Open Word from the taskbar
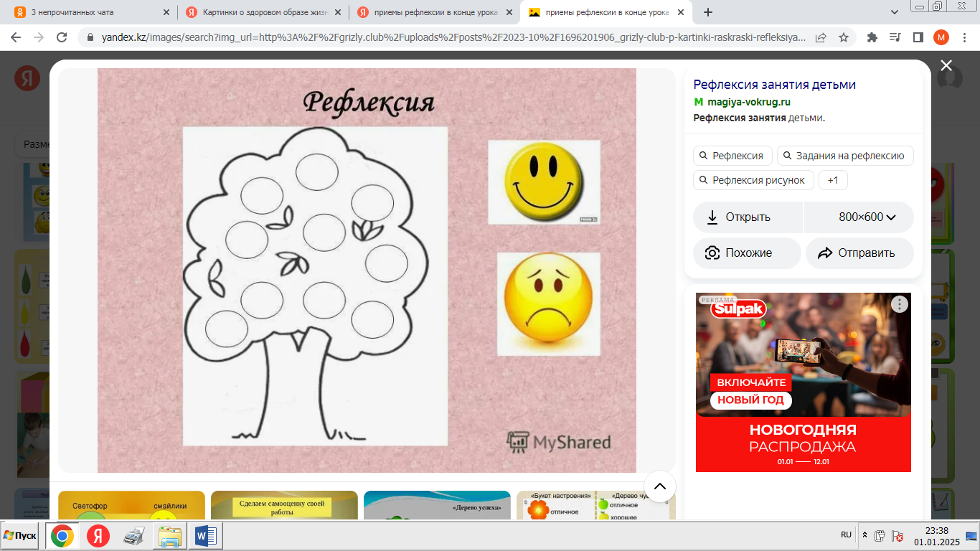The image size is (980, 551). pos(205,536)
